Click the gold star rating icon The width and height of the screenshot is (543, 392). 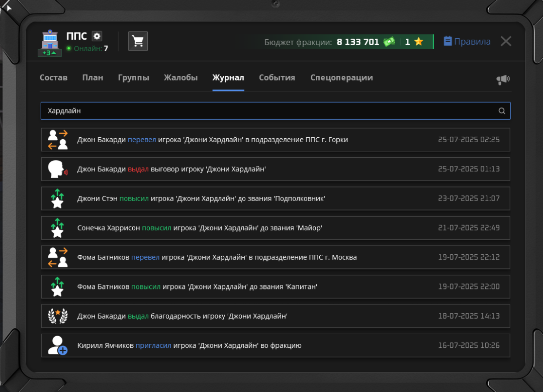pyautogui.click(x=419, y=42)
